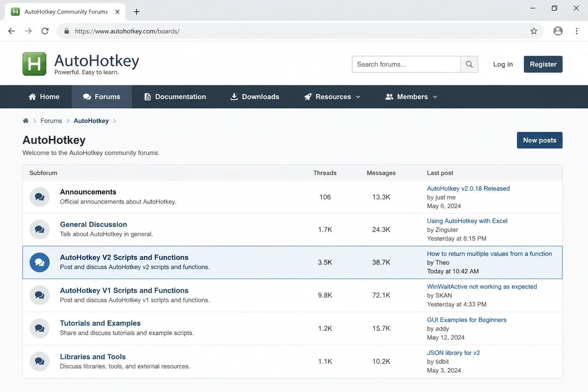Reload the page with refresh icon

45,31
